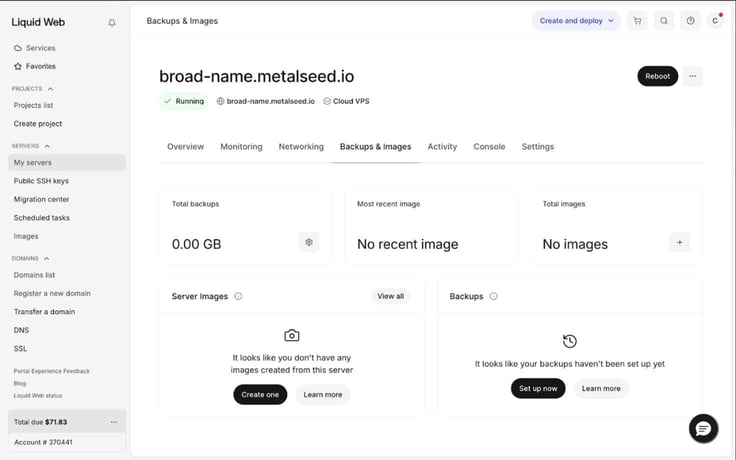Screen dimensions: 736x460
Task: Click Learn more under Server Images
Action: pyautogui.click(x=322, y=394)
